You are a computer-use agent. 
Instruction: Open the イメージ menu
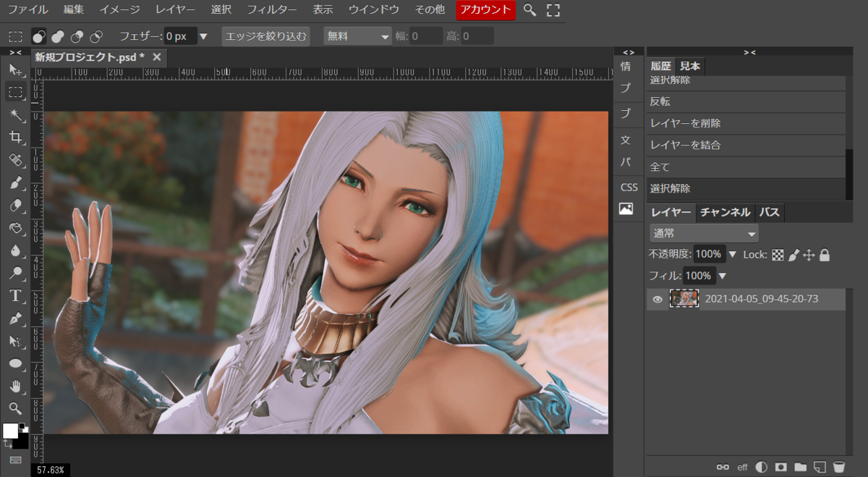120,10
